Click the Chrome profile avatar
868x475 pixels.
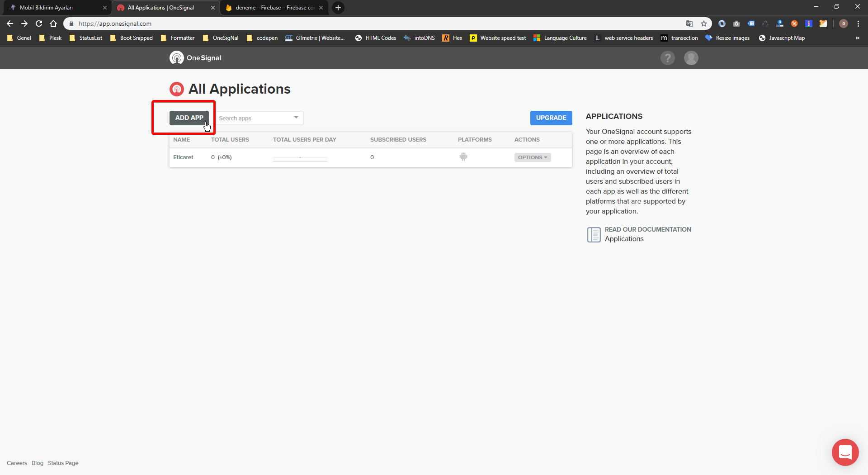point(843,24)
